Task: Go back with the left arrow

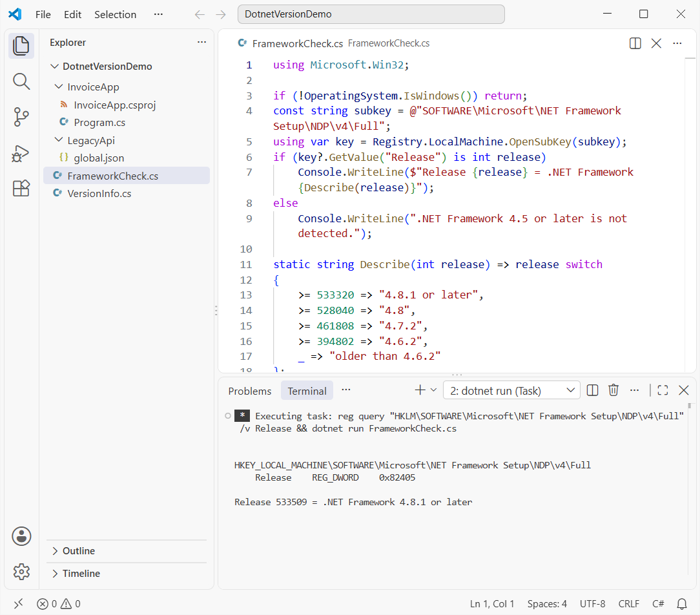Action: tap(200, 15)
